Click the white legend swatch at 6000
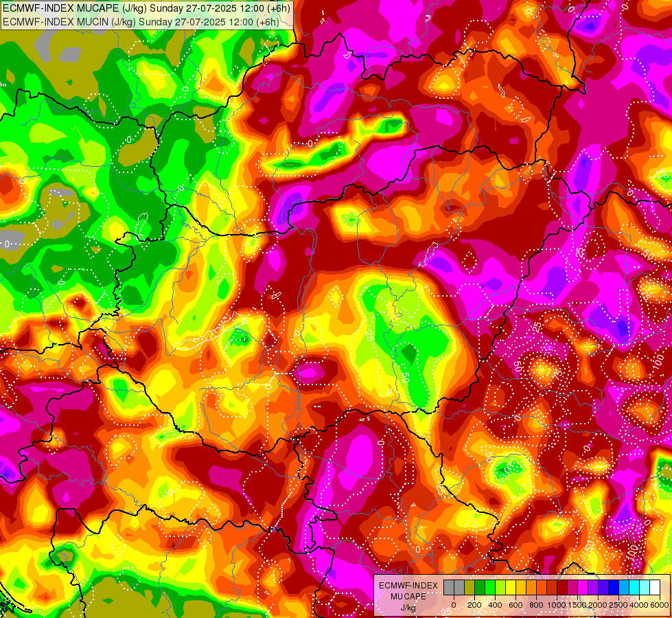Viewport: 672px width, 618px height. 655,588
